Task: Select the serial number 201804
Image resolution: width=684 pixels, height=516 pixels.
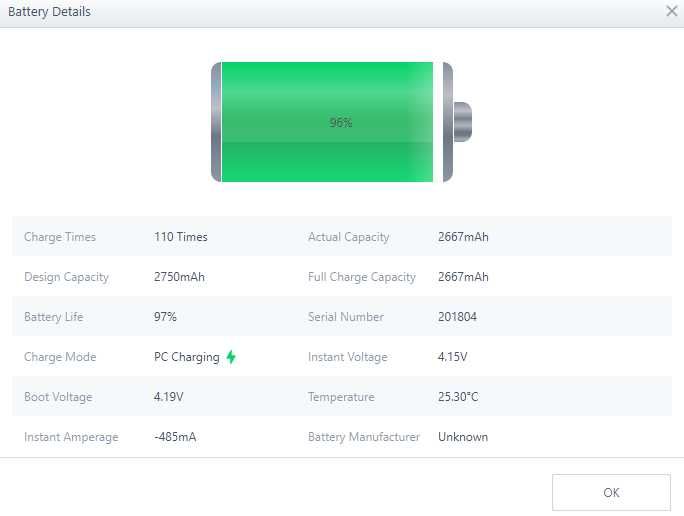Action: 457,317
